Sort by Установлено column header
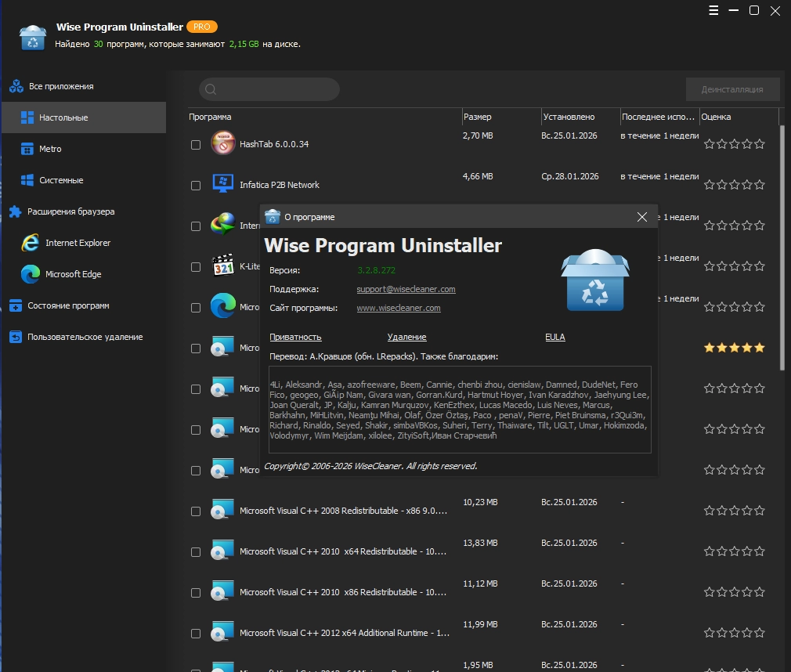The height and width of the screenshot is (672, 791). point(580,117)
